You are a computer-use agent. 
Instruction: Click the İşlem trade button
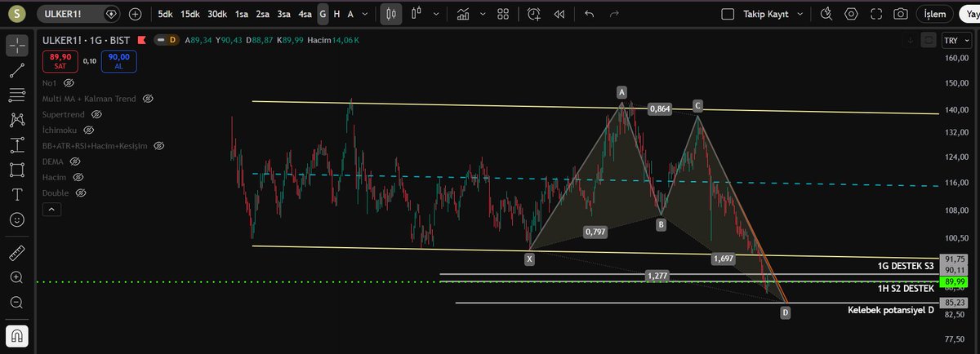(935, 14)
